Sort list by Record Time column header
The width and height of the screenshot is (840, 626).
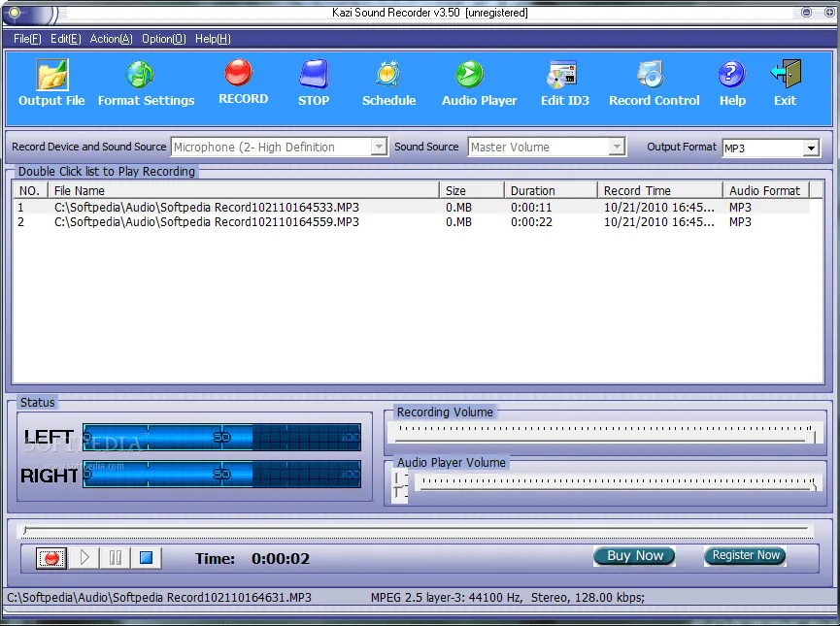click(660, 190)
